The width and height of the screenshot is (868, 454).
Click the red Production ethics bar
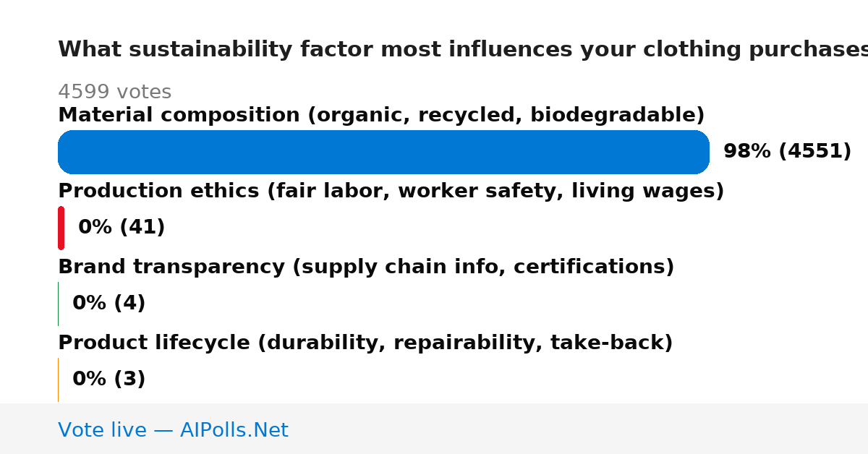pyautogui.click(x=61, y=228)
